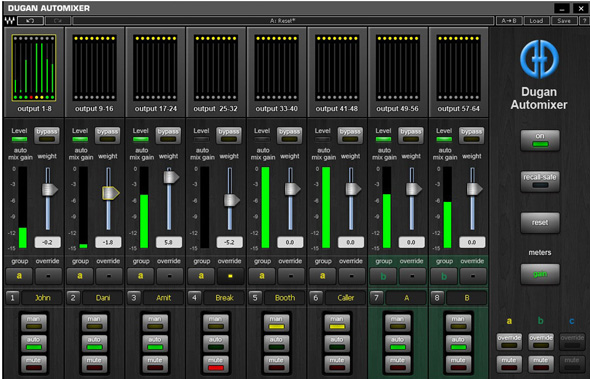Click the channel 5 number button

(x=255, y=298)
